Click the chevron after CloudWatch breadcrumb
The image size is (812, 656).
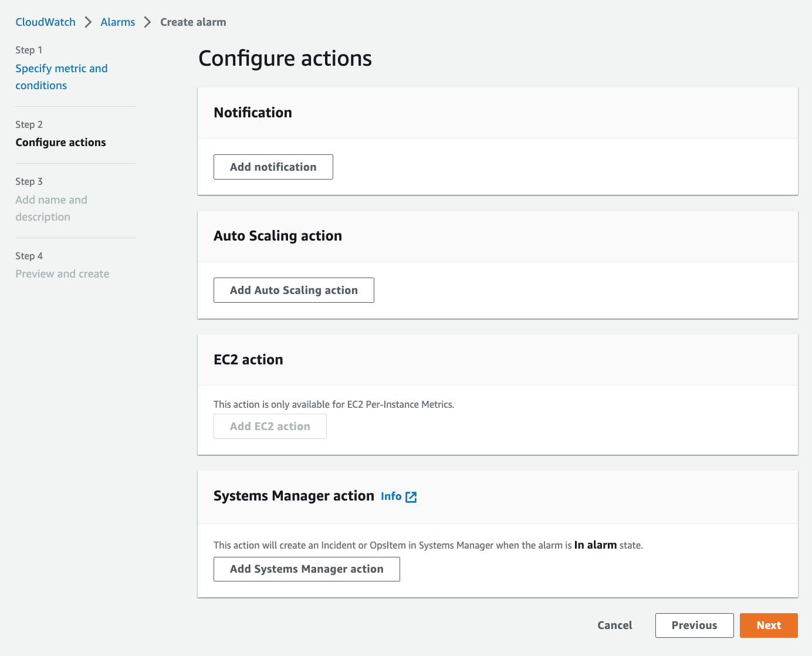click(88, 22)
